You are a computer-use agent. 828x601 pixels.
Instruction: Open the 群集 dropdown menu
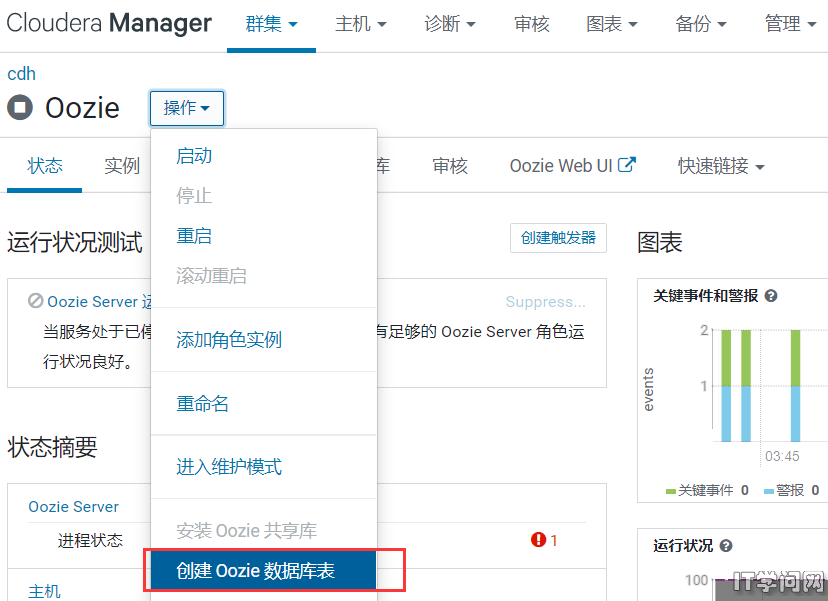point(271,24)
